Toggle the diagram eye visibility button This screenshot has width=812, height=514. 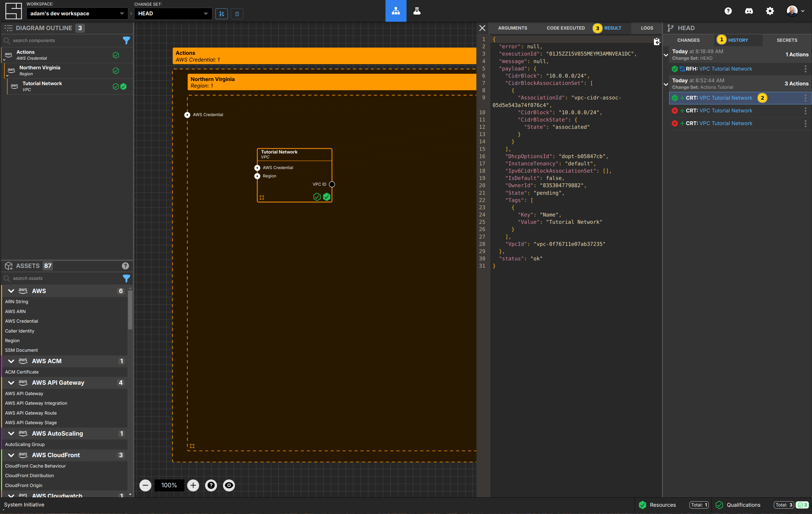[x=229, y=485]
